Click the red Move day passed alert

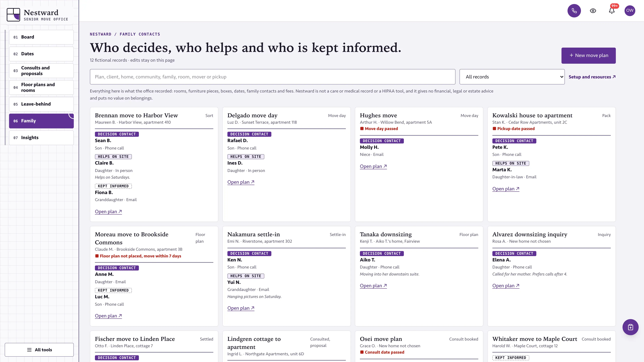coord(379,129)
